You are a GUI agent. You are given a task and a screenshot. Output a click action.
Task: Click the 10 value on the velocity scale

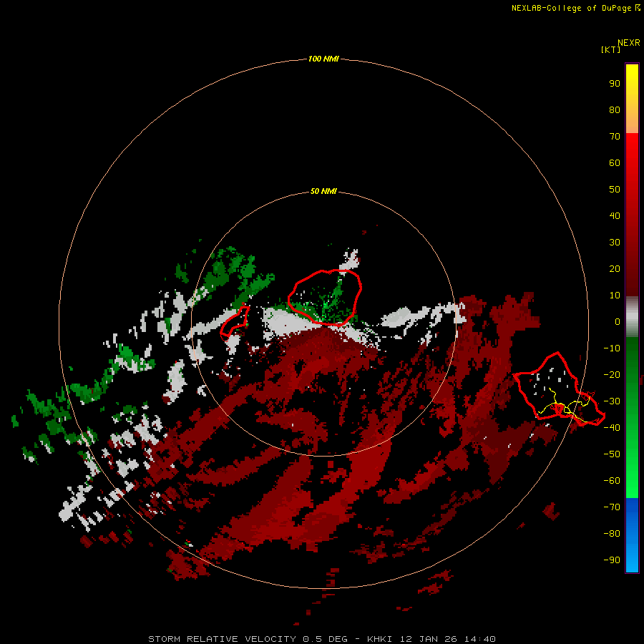[615, 296]
